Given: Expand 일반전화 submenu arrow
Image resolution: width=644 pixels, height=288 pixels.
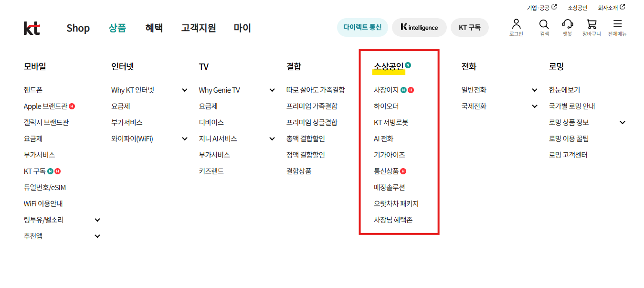Looking at the screenshot, I should [535, 90].
